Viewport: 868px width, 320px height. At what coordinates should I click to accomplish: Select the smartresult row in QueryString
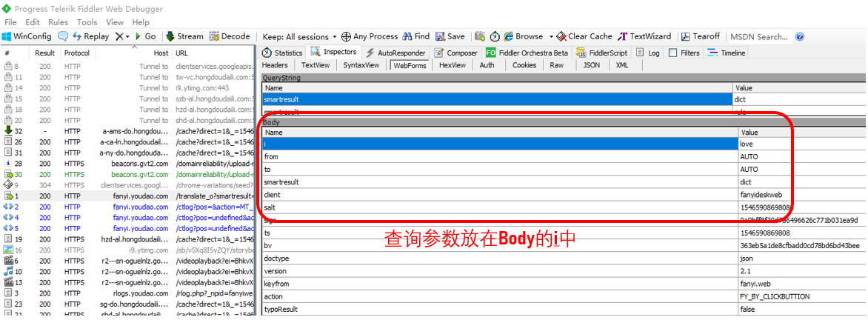point(564,100)
